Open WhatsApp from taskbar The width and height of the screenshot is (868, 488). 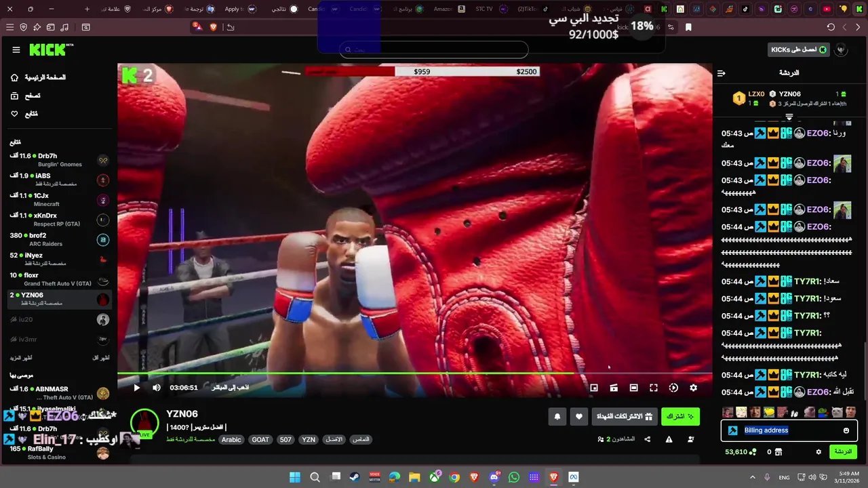coord(514,477)
